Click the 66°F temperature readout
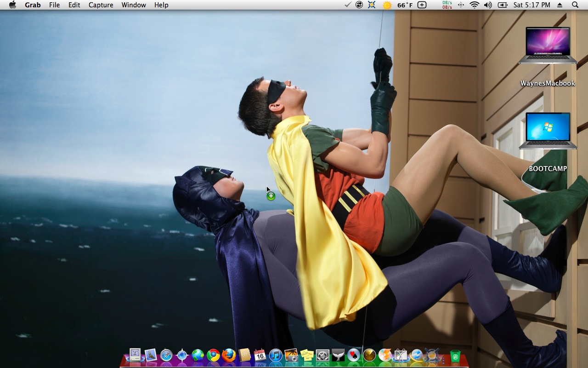 point(405,5)
